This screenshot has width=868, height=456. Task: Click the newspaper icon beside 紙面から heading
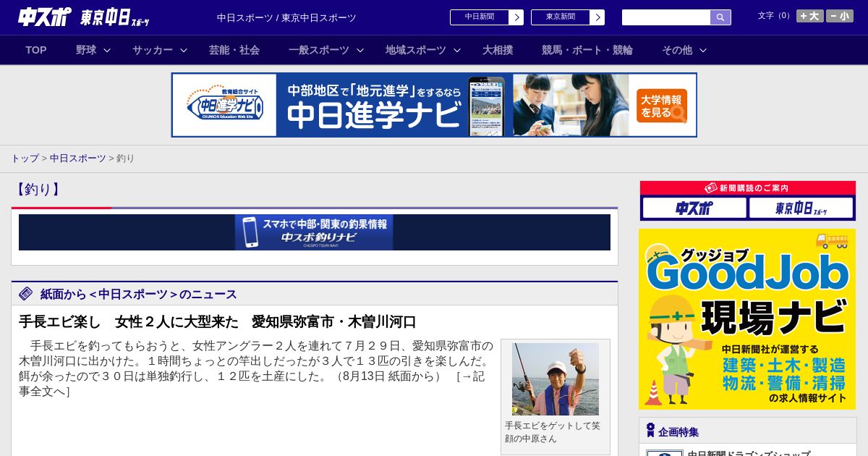(x=26, y=293)
